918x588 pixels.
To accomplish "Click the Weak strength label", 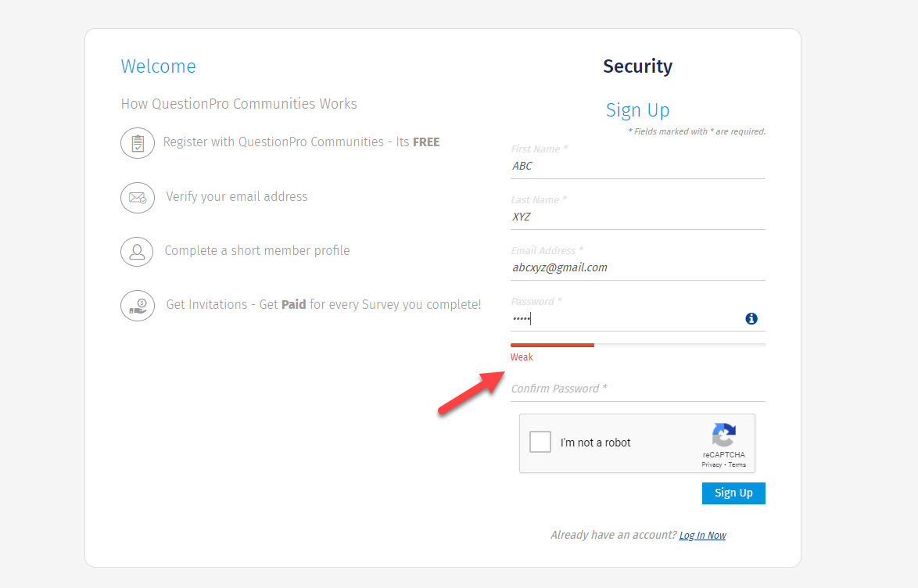I will [522, 357].
